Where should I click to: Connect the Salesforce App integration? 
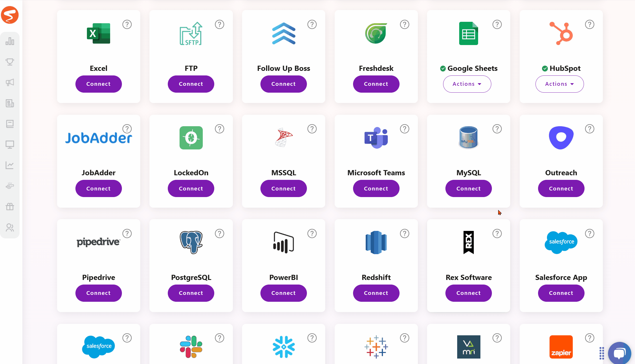pyautogui.click(x=561, y=293)
